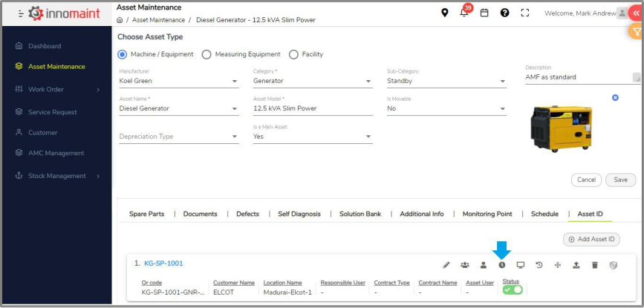Open the calendar icon in top bar

point(484,13)
